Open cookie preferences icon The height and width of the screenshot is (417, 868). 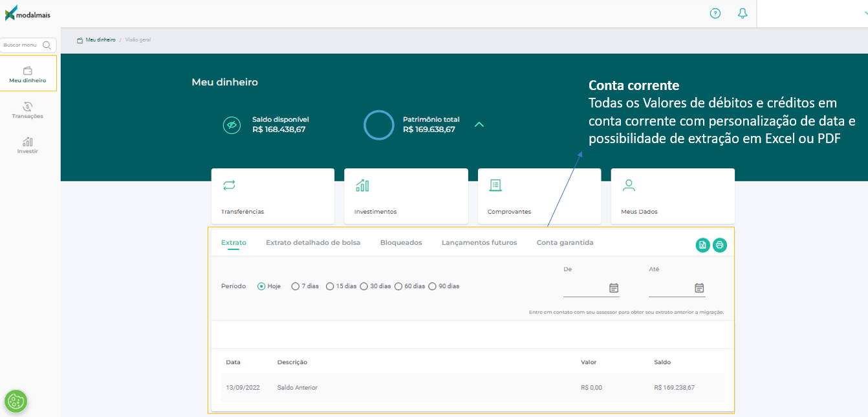(x=16, y=401)
